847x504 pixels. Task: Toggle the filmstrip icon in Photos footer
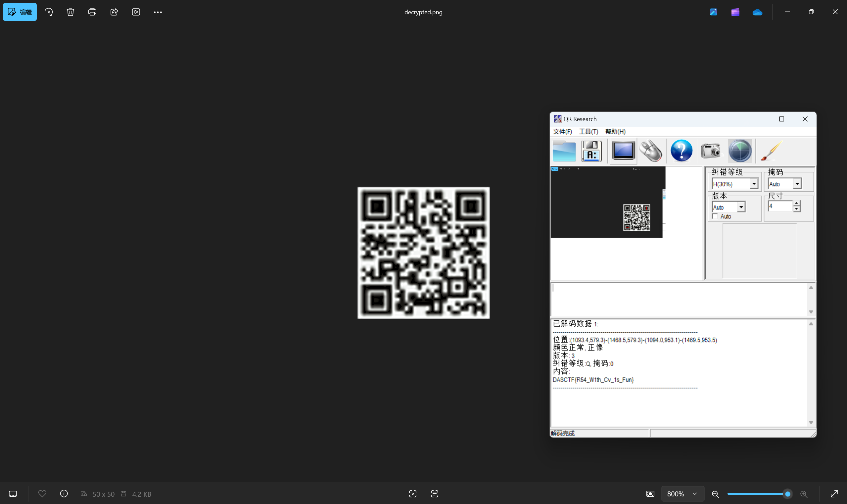pyautogui.click(x=13, y=493)
